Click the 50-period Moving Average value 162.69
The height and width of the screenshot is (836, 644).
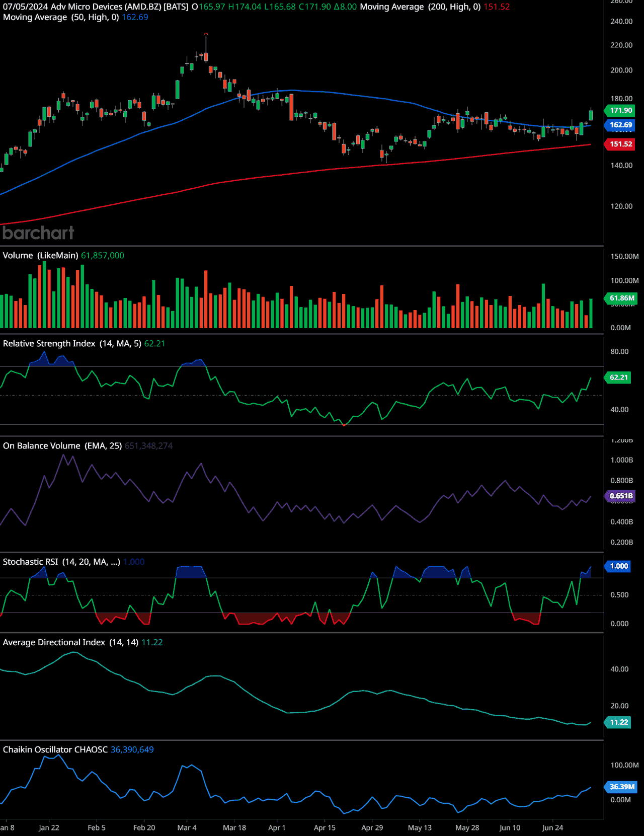click(135, 17)
